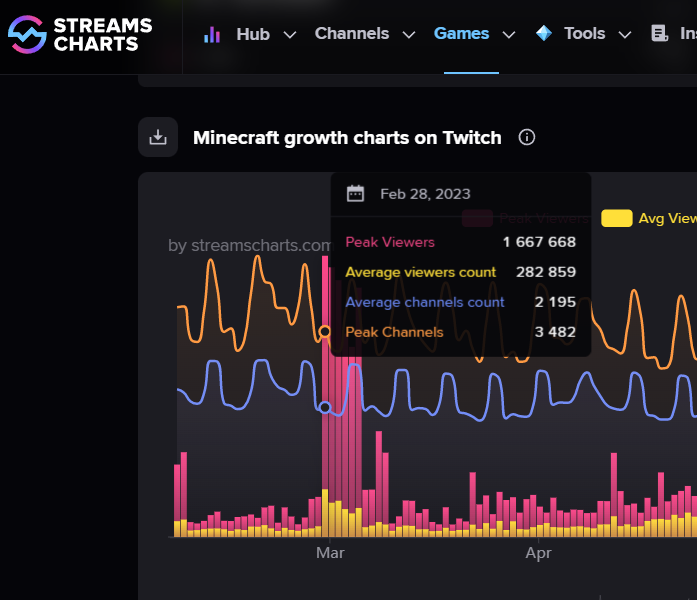Click the calendar icon in the tooltip
697x600 pixels.
(355, 194)
